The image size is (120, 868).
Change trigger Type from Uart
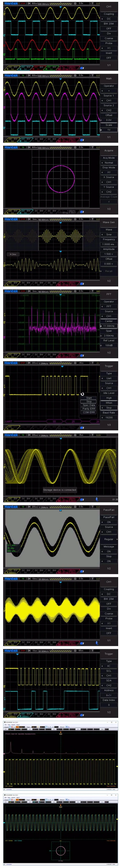pos(109,378)
